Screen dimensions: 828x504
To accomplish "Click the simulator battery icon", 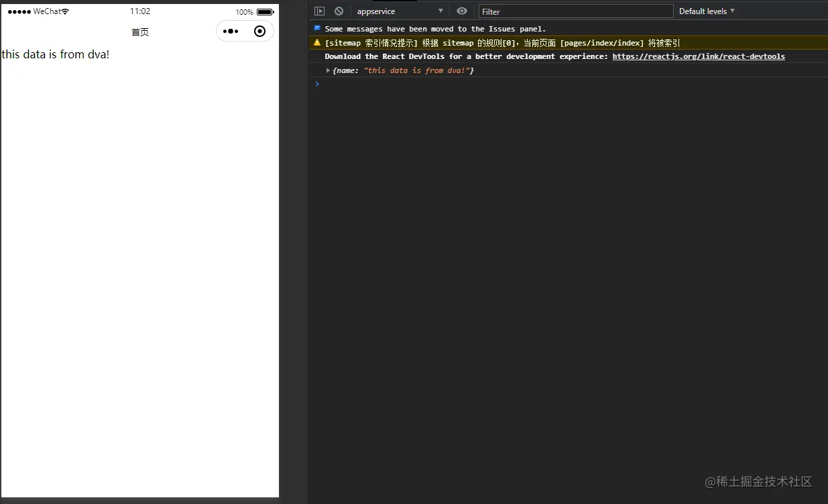I will click(265, 12).
